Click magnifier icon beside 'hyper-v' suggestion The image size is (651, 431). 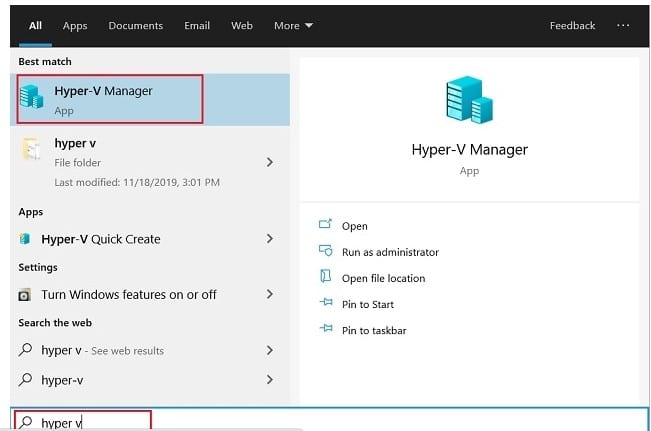click(25, 380)
